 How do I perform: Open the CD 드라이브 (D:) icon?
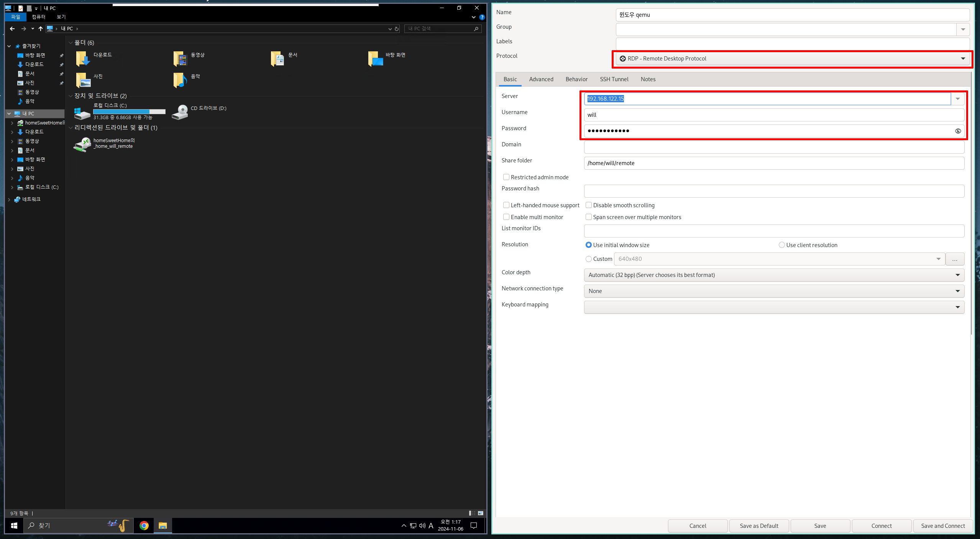tap(180, 112)
